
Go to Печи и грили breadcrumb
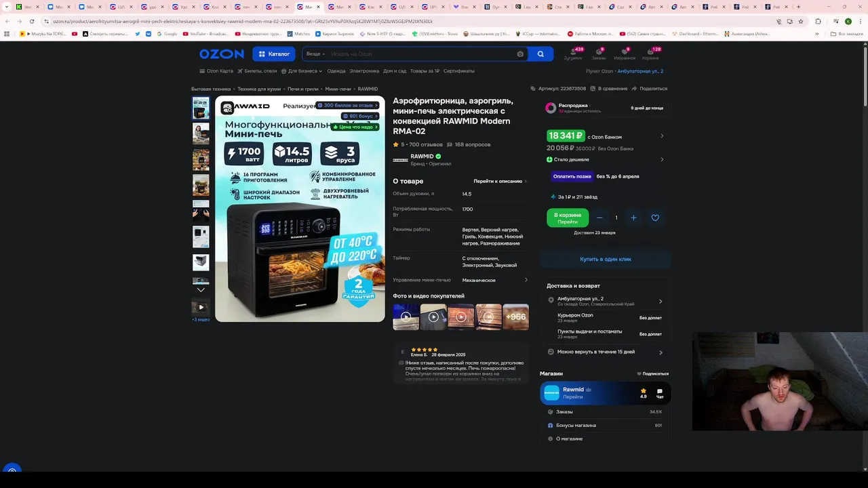(x=303, y=89)
